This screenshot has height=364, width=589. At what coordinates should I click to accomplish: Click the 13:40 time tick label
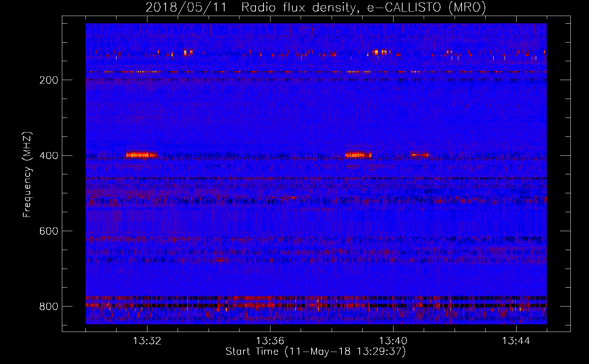(393, 341)
